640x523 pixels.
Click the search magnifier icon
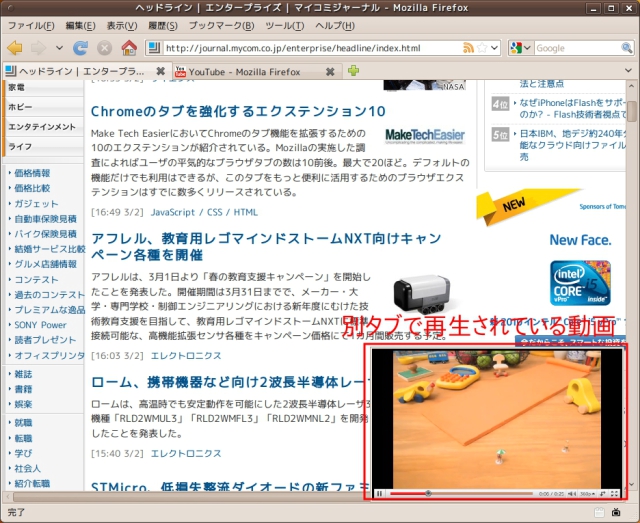tap(627, 48)
